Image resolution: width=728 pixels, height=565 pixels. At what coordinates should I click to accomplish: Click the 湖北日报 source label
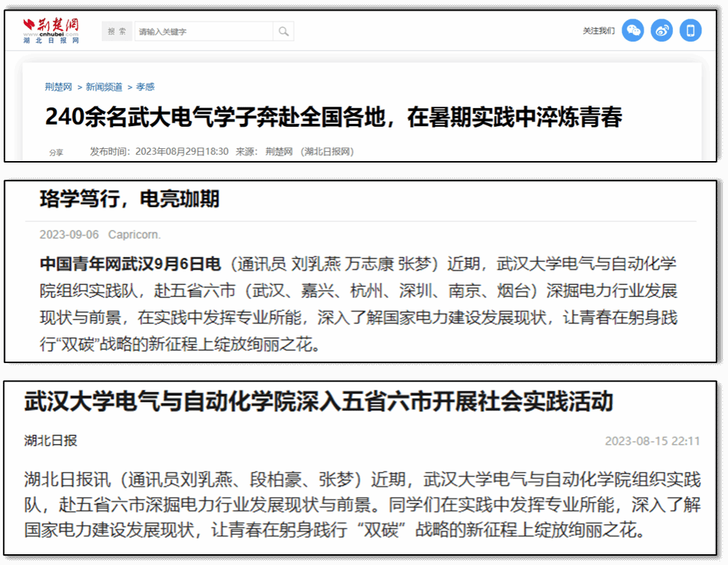tap(50, 440)
